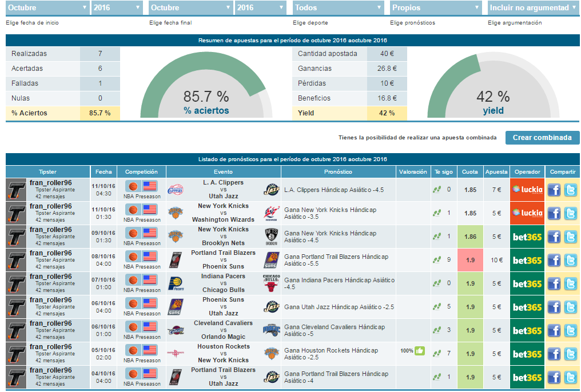
Task: Click the Brooklyn Nets team logo
Action: click(272, 237)
